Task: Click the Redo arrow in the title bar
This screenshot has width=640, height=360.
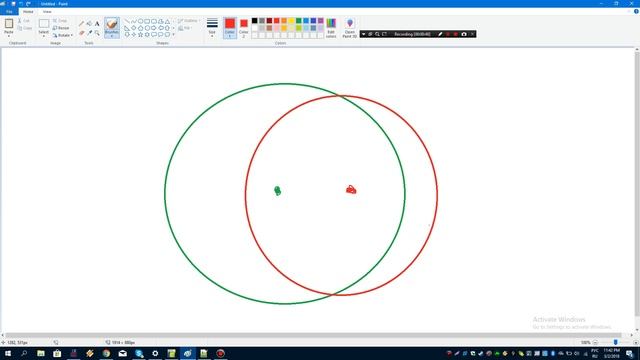Action: tap(28, 4)
